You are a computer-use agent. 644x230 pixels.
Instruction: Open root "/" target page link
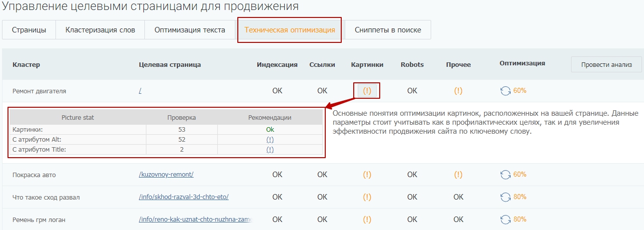coord(140,91)
